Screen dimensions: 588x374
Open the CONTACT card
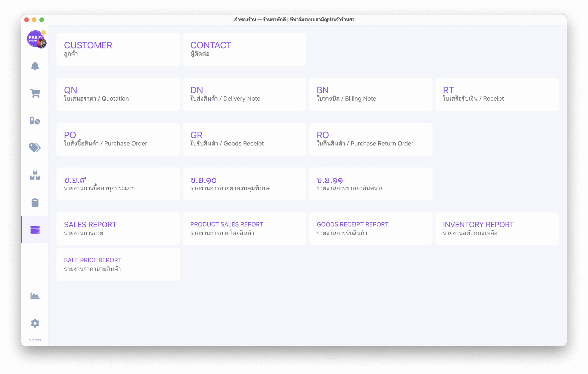(244, 49)
